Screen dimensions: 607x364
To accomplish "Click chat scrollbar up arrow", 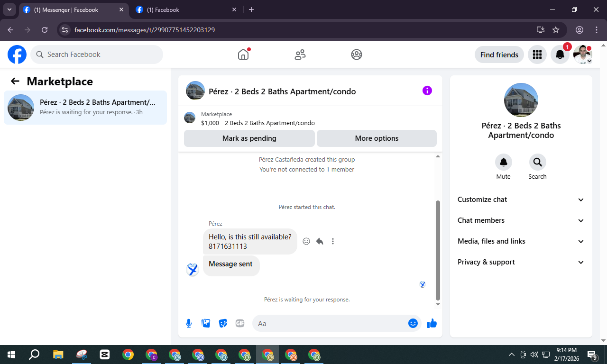I will pyautogui.click(x=438, y=156).
